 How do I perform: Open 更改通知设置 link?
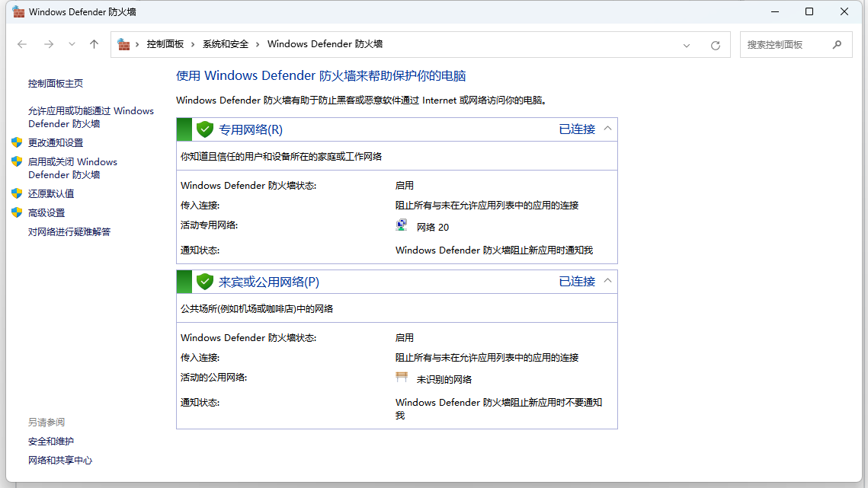click(56, 143)
